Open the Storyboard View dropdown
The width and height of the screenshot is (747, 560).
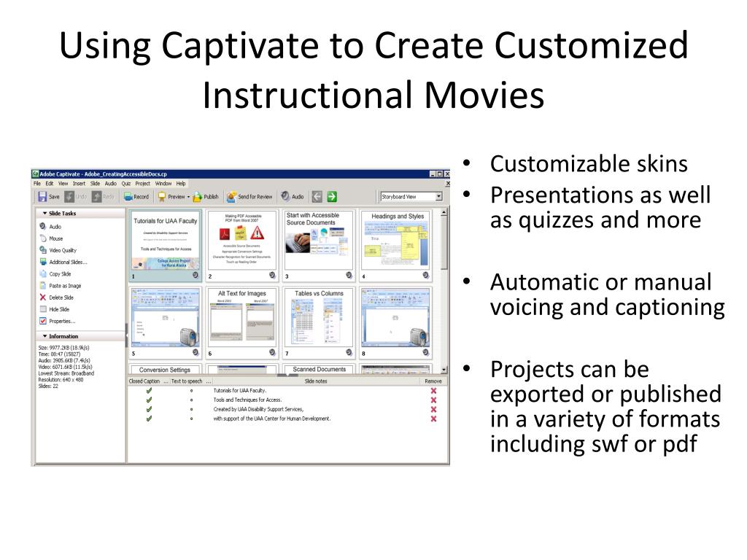point(438,196)
